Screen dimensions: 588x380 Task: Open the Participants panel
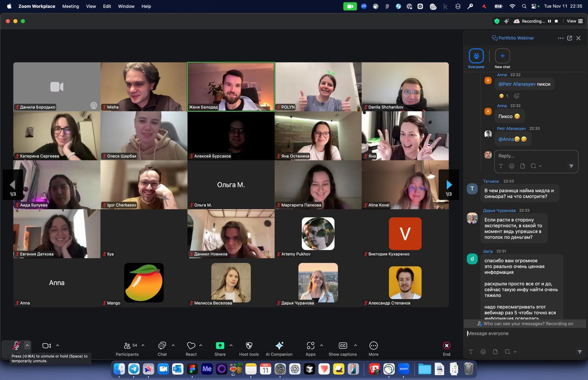pos(127,349)
